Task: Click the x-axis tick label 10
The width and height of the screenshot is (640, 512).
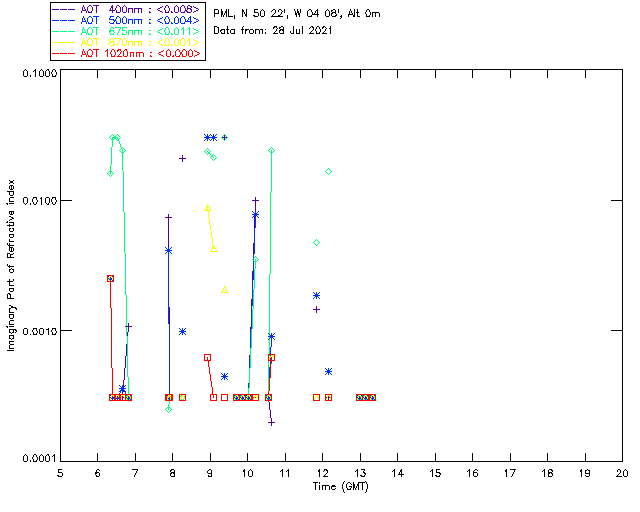Action: tap(247, 473)
